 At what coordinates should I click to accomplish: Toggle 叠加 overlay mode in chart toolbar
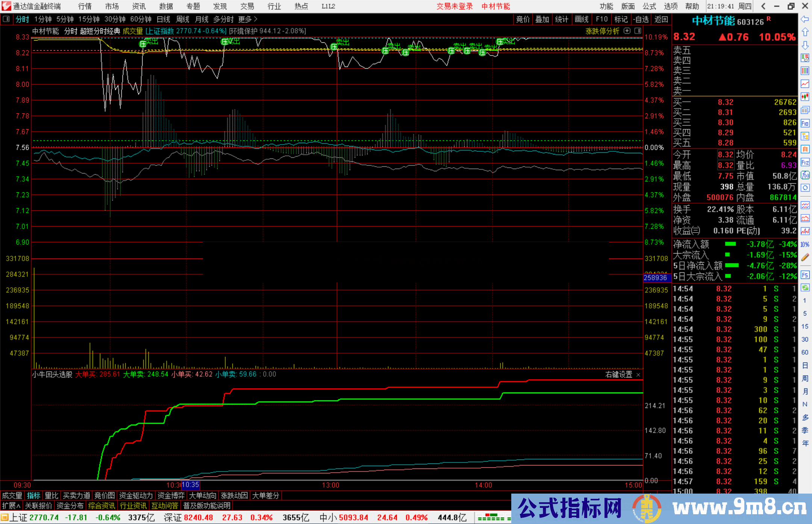[x=542, y=19]
